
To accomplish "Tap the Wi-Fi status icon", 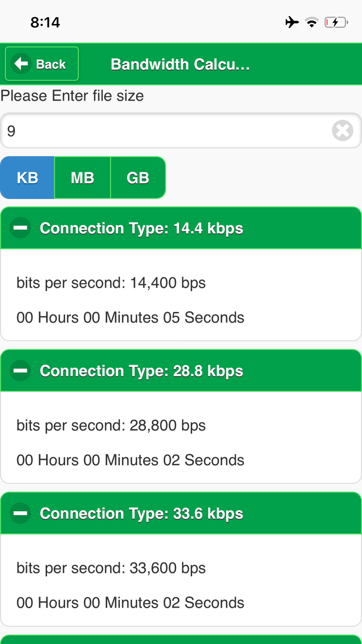I will 311,22.
